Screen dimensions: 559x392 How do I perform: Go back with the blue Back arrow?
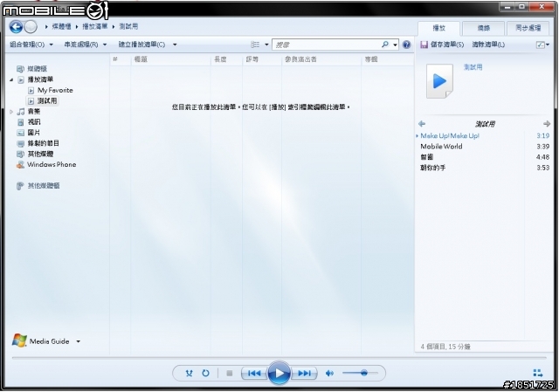click(16, 26)
